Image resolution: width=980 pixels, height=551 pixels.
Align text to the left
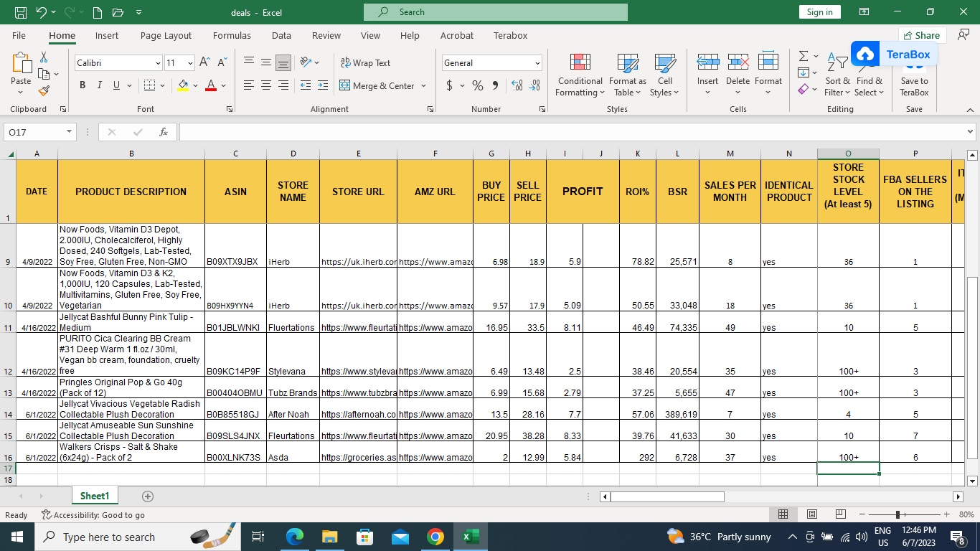tap(249, 85)
